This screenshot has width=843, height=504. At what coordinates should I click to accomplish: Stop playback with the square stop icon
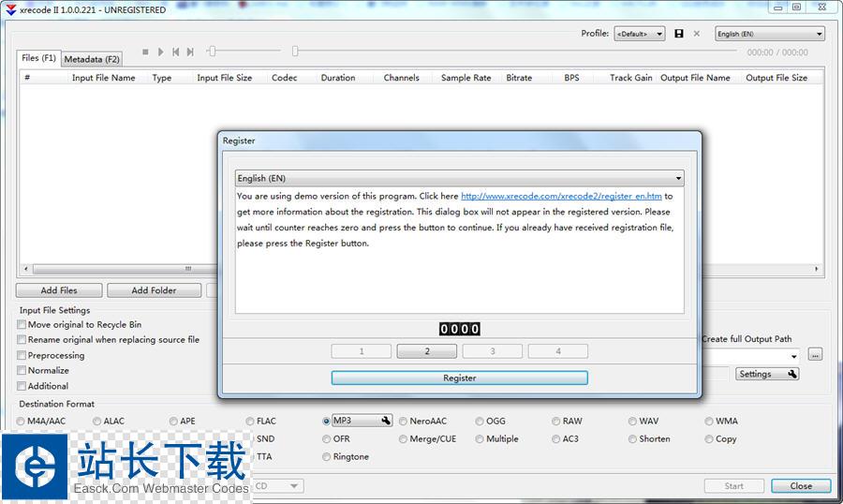(x=145, y=52)
